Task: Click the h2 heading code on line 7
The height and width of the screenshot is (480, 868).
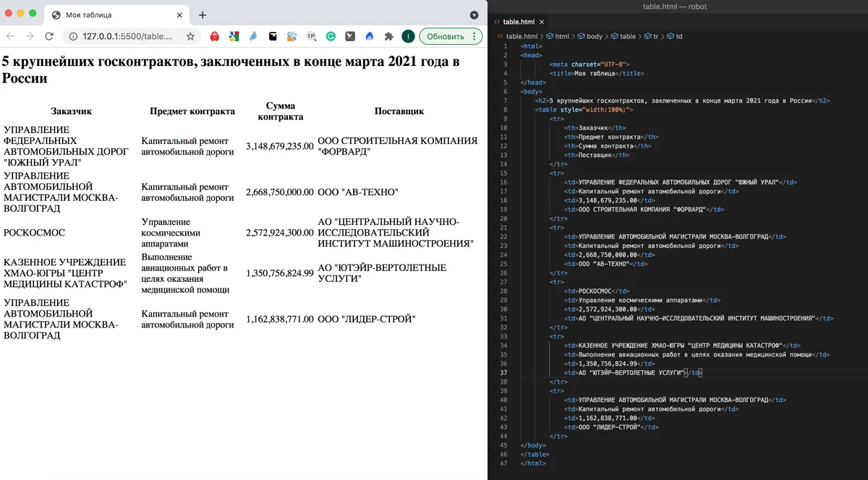Action: point(683,100)
